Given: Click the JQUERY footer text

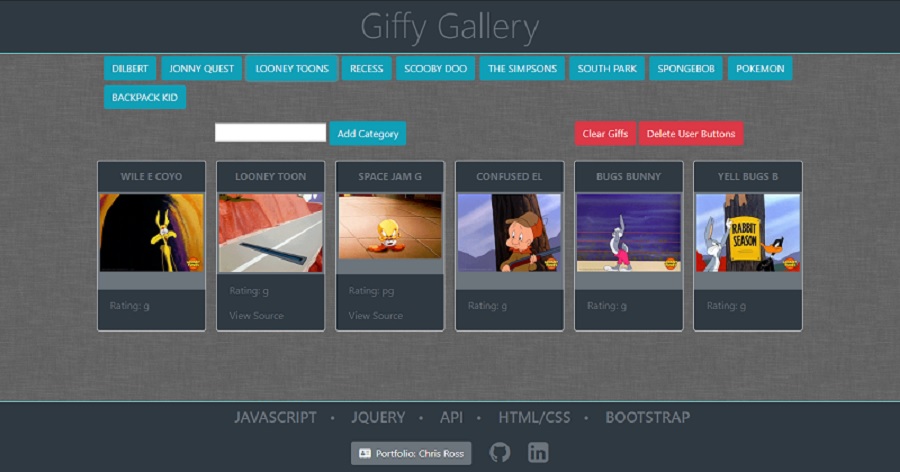Looking at the screenshot, I should [378, 417].
